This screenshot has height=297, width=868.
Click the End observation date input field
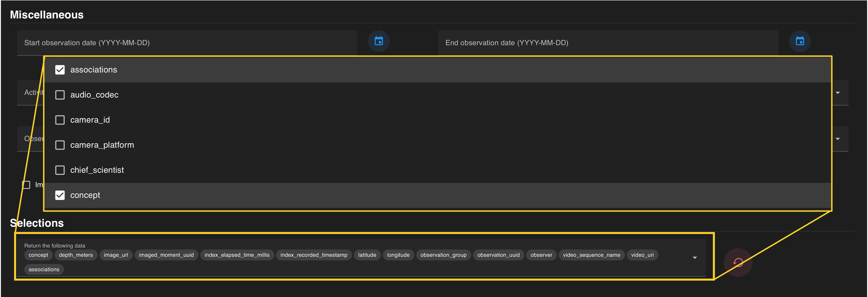click(x=608, y=43)
